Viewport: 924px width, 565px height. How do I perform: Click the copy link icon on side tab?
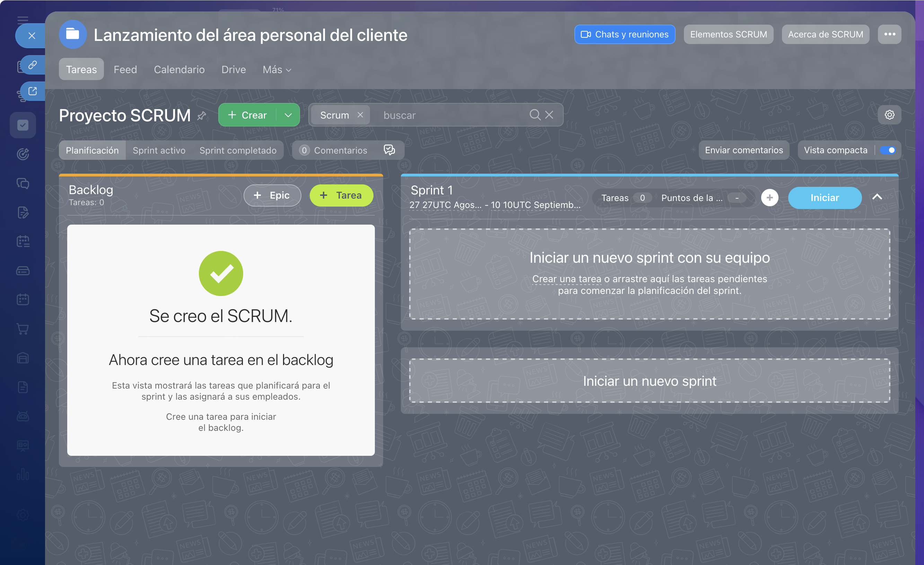33,65
